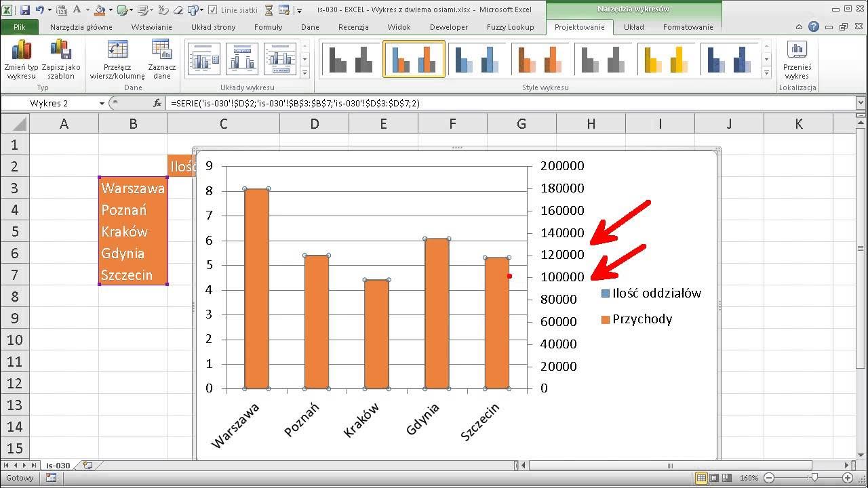Viewport: 868px width, 488px height.
Task: Open Customize Quick Access Toolbar dropdown
Action: 299,10
